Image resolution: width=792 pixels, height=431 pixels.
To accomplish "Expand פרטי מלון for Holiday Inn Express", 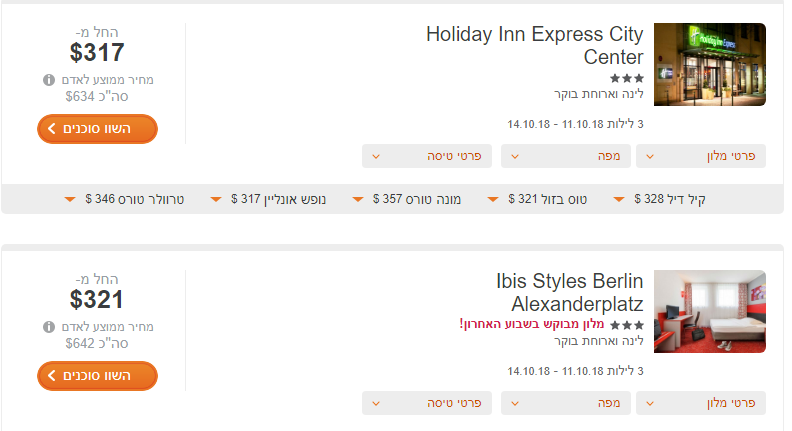I will click(701, 156).
